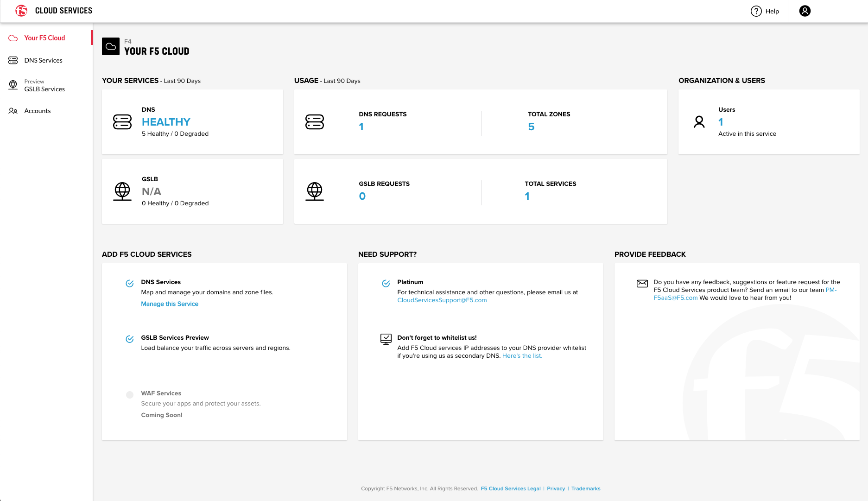Open the user profile account icon

[805, 11]
